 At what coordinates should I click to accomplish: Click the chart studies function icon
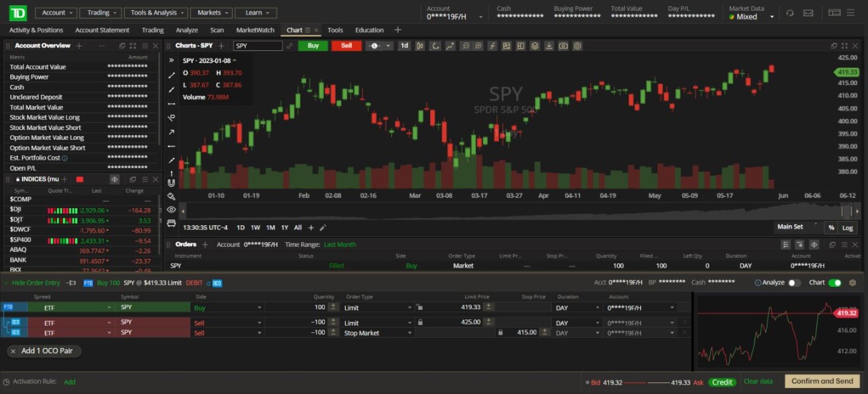[x=492, y=46]
